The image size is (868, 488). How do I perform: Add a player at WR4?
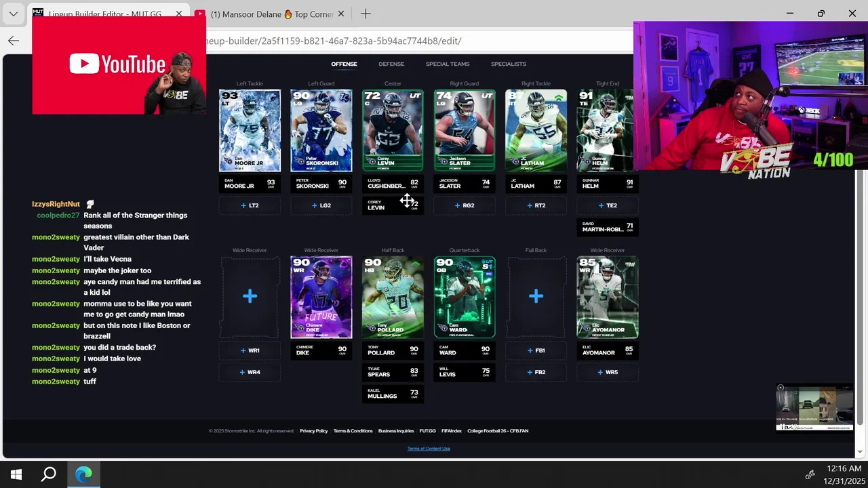250,372
